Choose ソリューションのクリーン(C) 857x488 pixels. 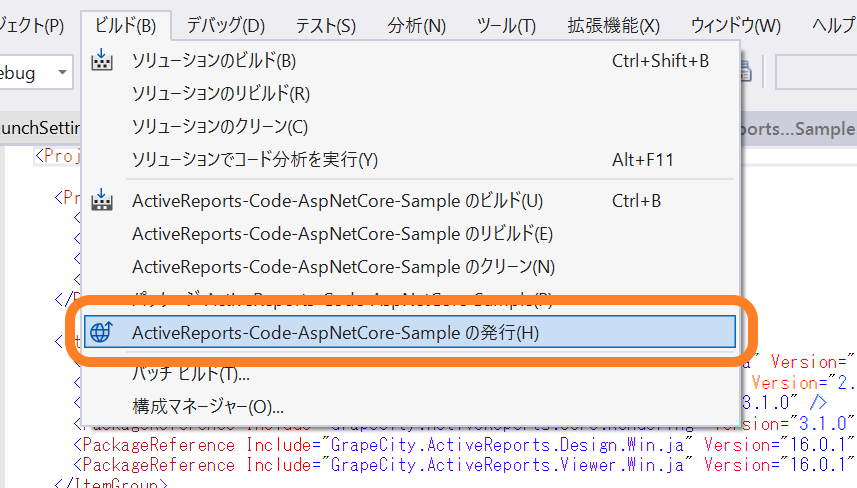coord(410,126)
